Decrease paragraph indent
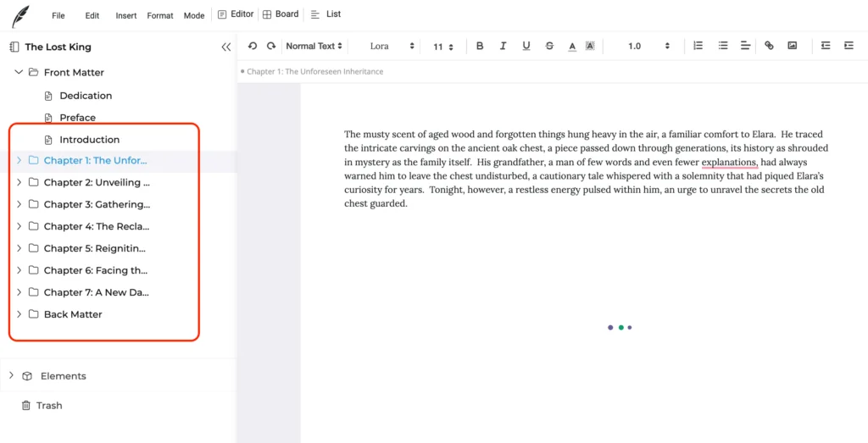Image resolution: width=868 pixels, height=443 pixels. tap(826, 46)
